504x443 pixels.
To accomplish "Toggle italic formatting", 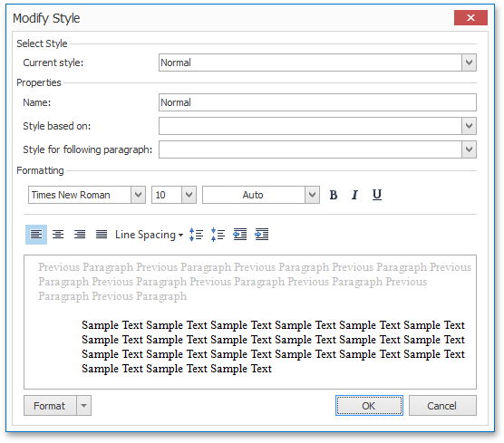I will (354, 195).
